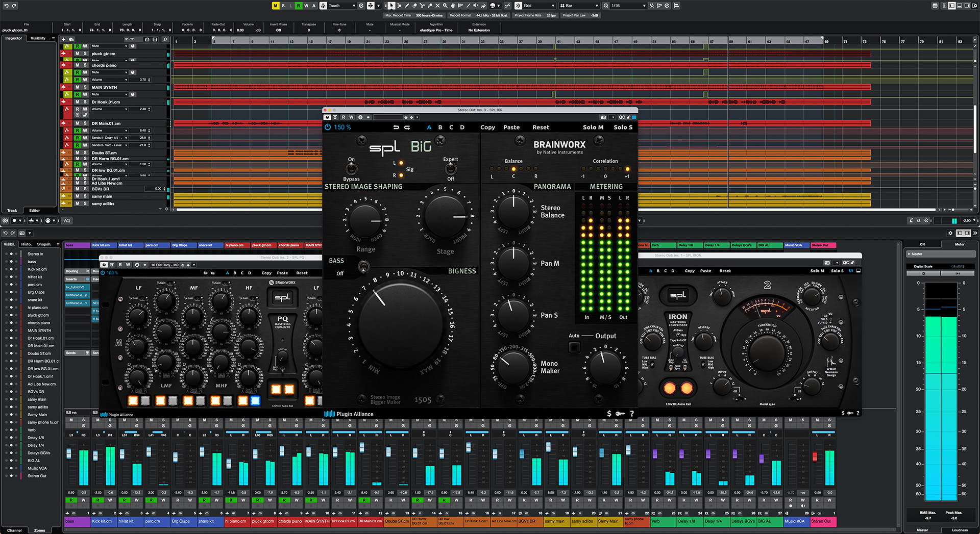Image resolution: width=980 pixels, height=534 pixels.
Task: Expand the Inserts rack section
Action: [77, 279]
